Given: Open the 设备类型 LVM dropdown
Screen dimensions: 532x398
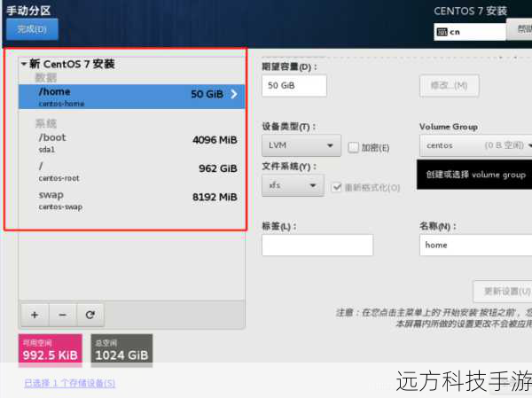Looking at the screenshot, I should pyautogui.click(x=301, y=145).
